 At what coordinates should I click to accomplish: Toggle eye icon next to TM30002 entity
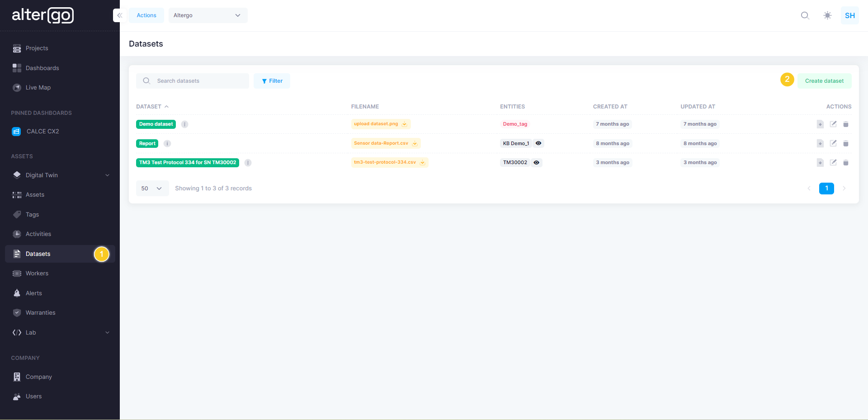[536, 163]
